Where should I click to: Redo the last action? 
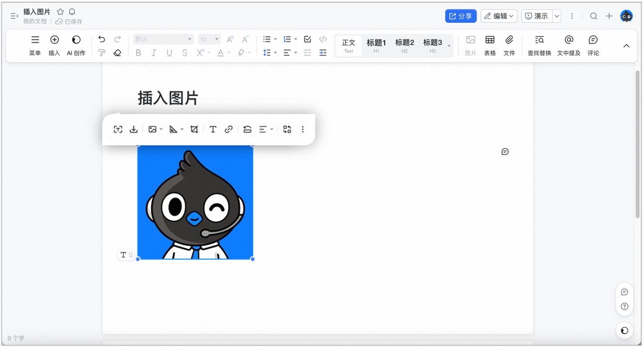click(118, 39)
